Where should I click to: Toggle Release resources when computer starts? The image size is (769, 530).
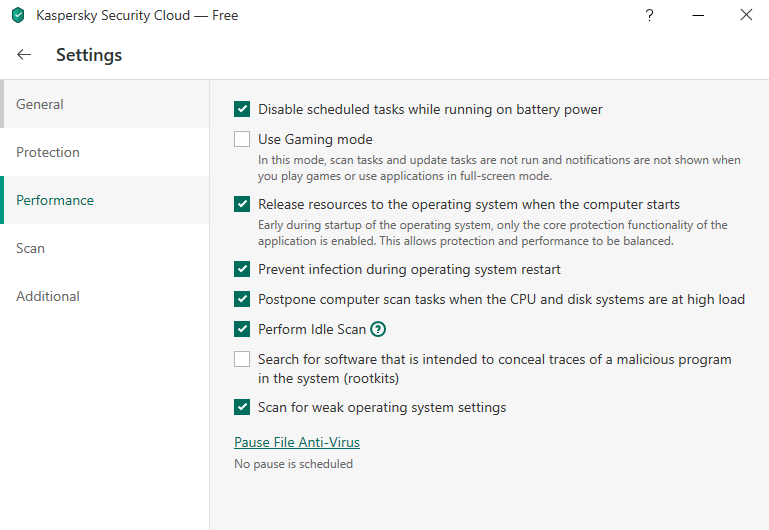point(242,204)
